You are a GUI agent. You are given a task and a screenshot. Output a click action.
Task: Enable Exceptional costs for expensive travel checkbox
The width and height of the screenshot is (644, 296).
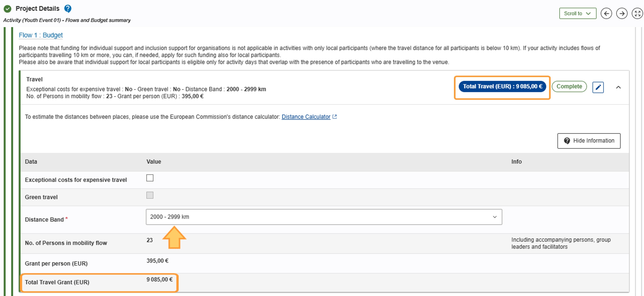(150, 178)
